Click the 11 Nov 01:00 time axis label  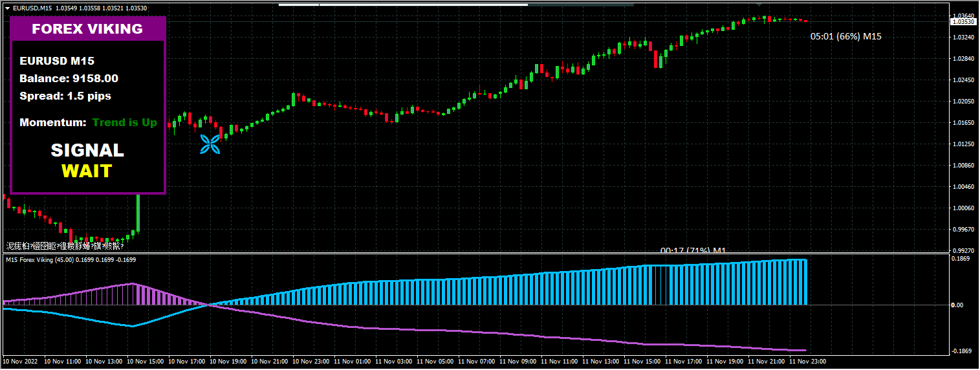pos(354,362)
